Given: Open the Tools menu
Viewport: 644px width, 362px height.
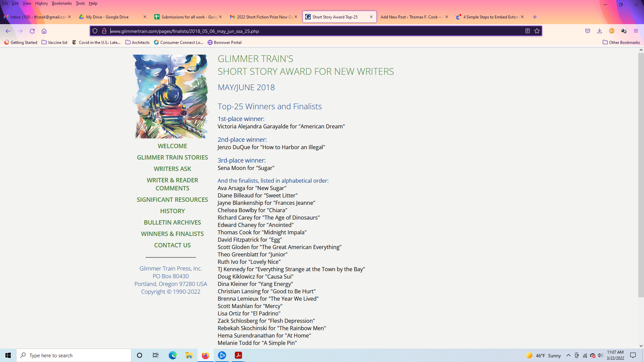Looking at the screenshot, I should [x=80, y=3].
